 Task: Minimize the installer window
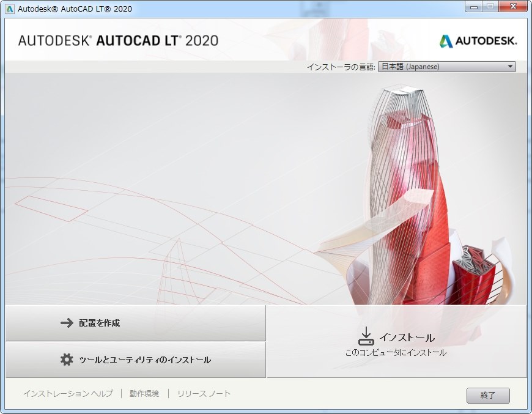[474, 7]
